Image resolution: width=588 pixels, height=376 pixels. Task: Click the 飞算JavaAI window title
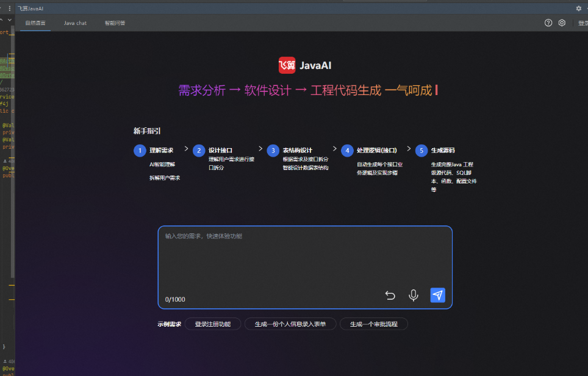tap(30, 9)
